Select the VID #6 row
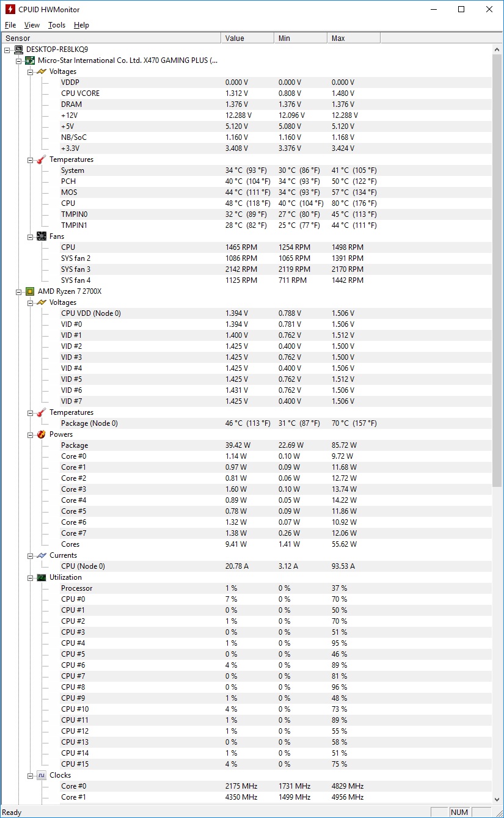 pos(246,390)
